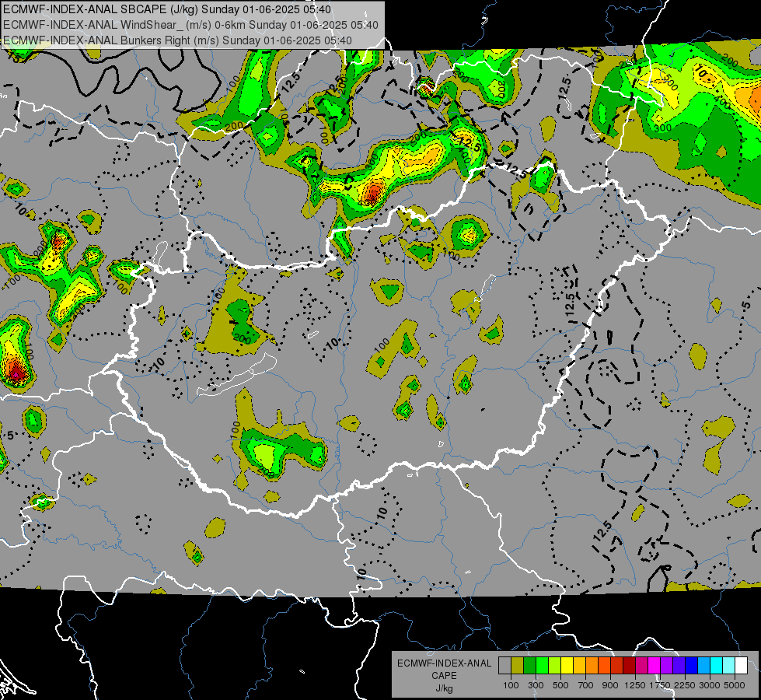Click the legend value 3000
This screenshot has height=700, width=761.
pos(710,685)
